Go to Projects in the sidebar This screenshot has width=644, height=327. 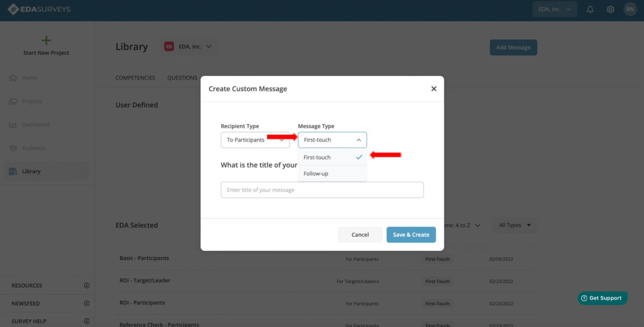32,101
